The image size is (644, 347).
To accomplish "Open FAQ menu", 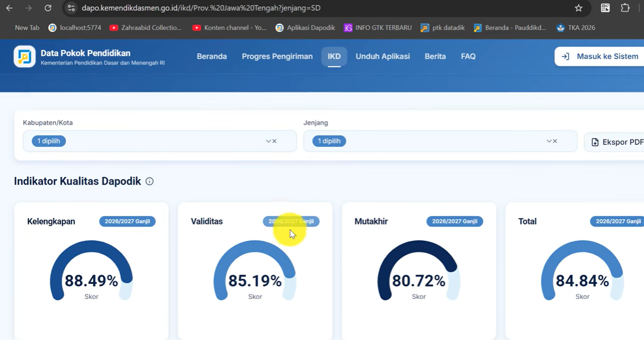I will coord(468,57).
